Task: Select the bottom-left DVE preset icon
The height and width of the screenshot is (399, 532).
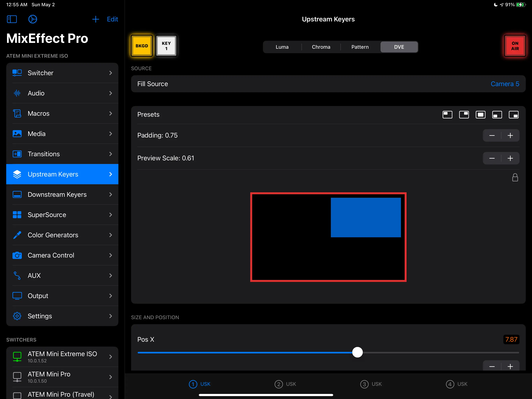Action: (x=497, y=115)
